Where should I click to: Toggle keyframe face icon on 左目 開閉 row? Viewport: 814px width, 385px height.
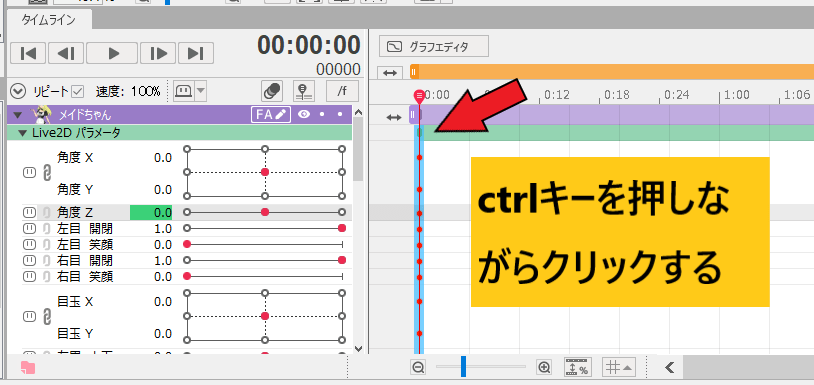coord(30,228)
